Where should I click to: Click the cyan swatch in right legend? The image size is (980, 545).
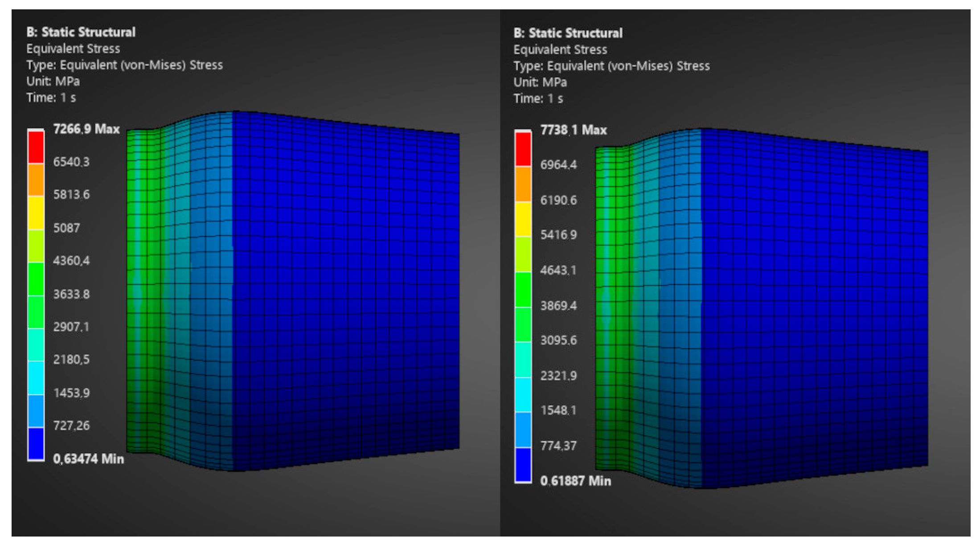(x=523, y=394)
